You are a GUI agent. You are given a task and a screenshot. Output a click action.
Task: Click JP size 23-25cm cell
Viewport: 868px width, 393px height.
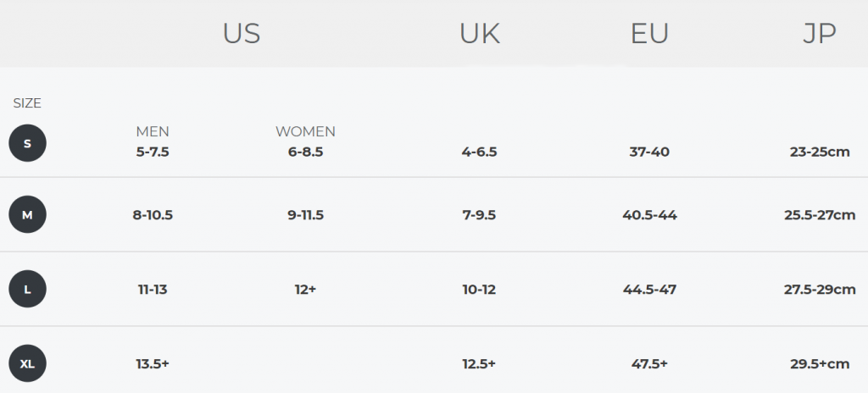tap(820, 152)
